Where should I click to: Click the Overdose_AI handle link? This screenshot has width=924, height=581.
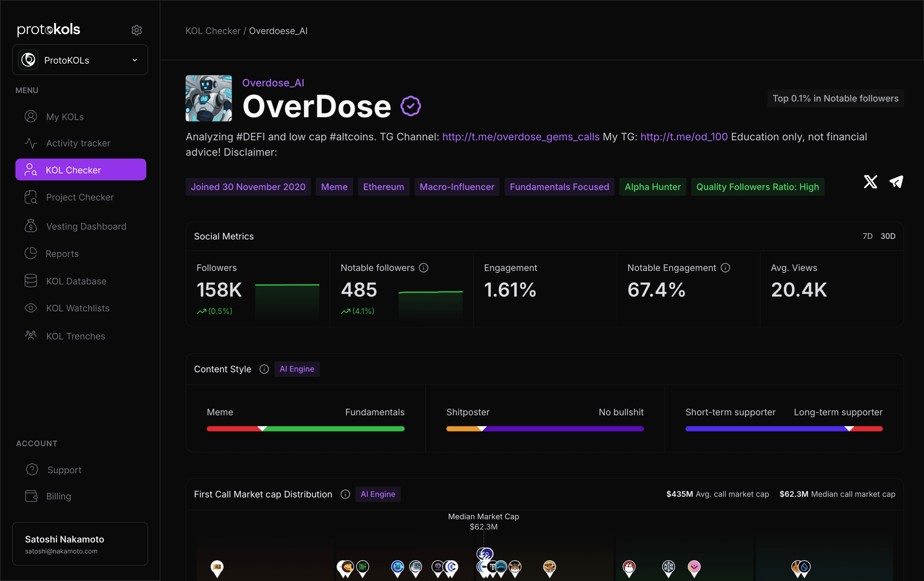pos(273,82)
